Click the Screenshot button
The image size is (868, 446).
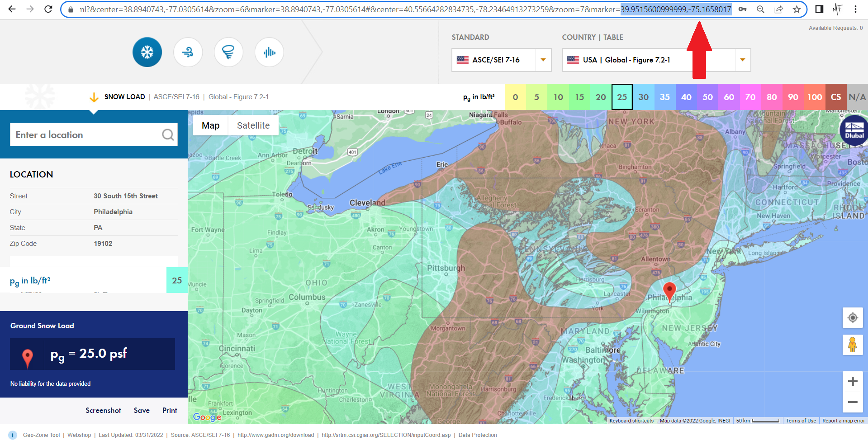coord(103,410)
